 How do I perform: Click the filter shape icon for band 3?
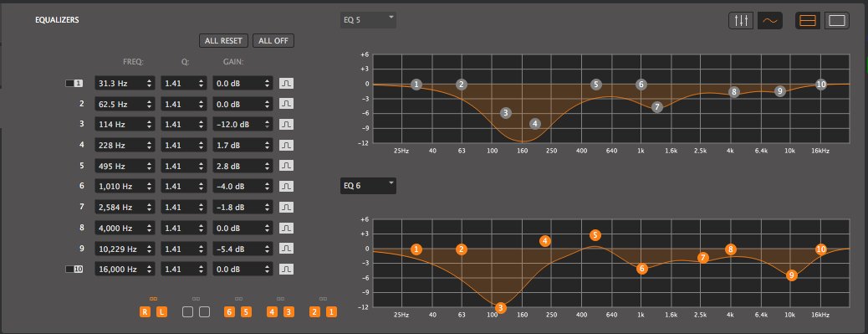tap(286, 125)
